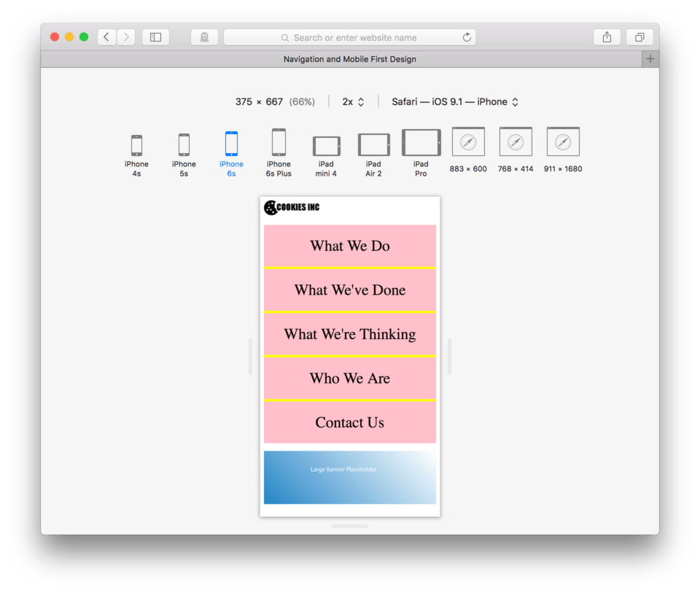Open the What We're Thinking nav link
The height and width of the screenshot is (593, 700).
pos(350,334)
